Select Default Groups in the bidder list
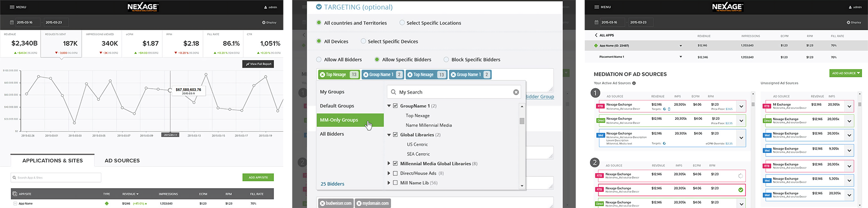The image size is (868, 208). (x=337, y=106)
